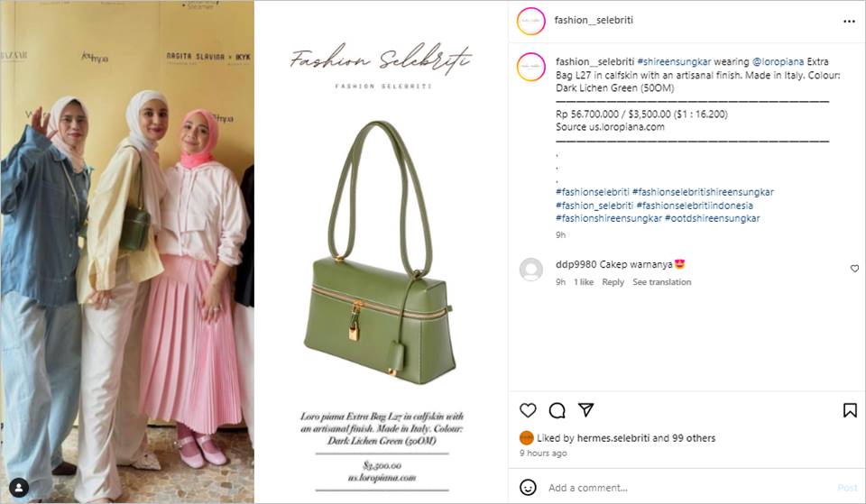Save the post with the bookmark icon
Image resolution: width=866 pixels, height=504 pixels.
850,410
